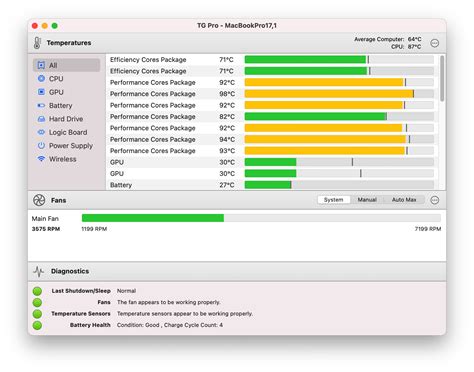Select the 93°C Performance Cores Package row
474x372 pixels.
(x=272, y=151)
